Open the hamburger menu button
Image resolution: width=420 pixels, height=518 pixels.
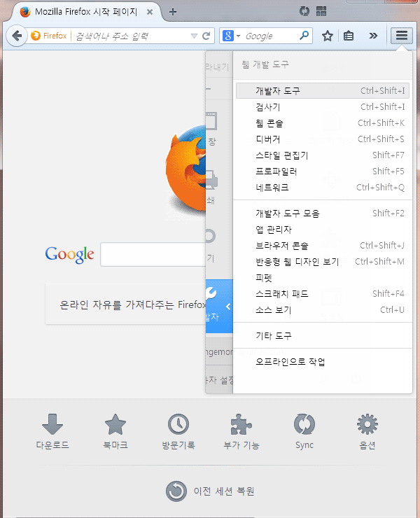click(402, 35)
